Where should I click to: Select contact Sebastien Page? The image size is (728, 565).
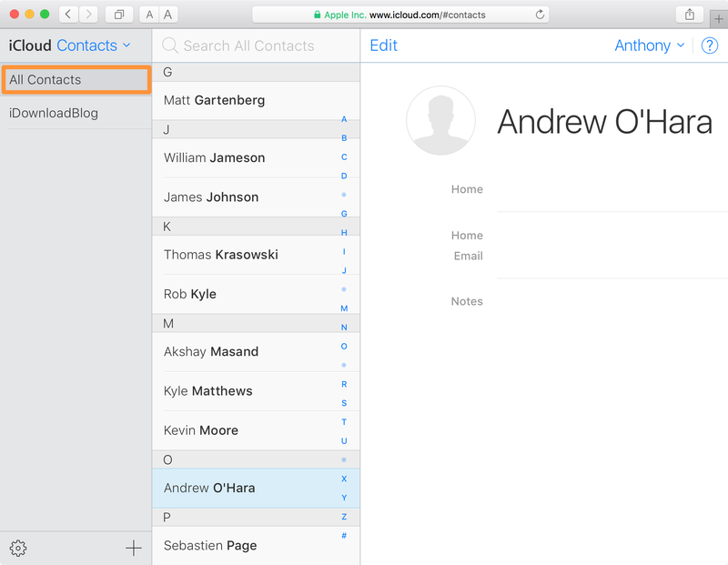256,546
